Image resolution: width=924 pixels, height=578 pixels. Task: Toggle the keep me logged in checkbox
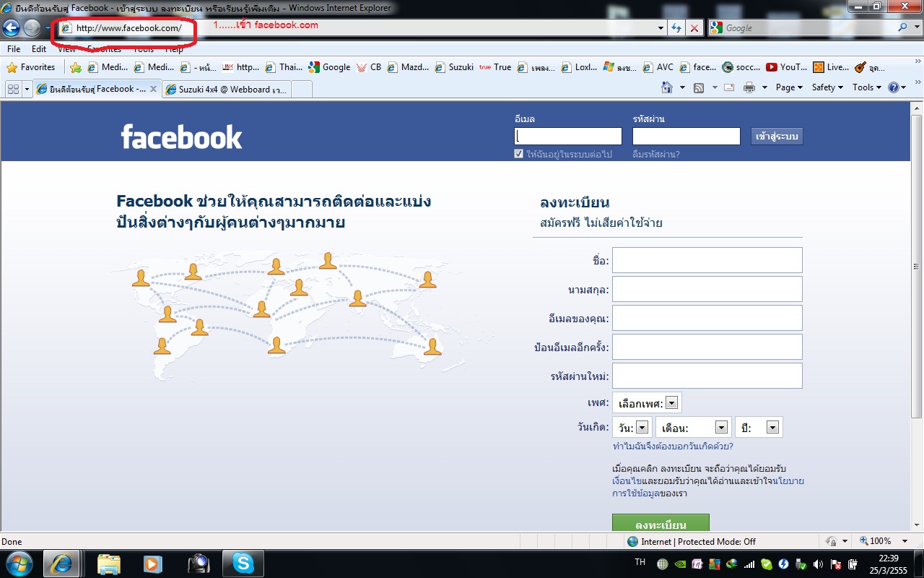pos(518,154)
